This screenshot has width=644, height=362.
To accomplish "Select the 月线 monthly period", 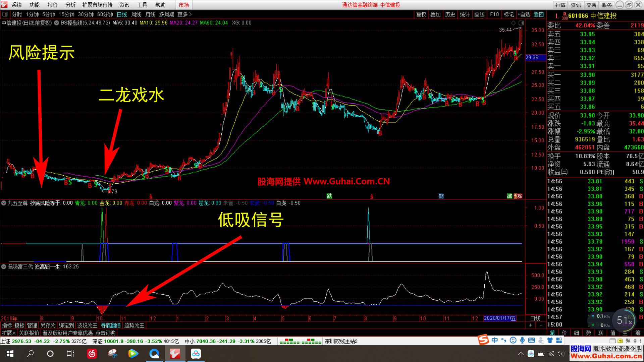I will click(x=150, y=14).
